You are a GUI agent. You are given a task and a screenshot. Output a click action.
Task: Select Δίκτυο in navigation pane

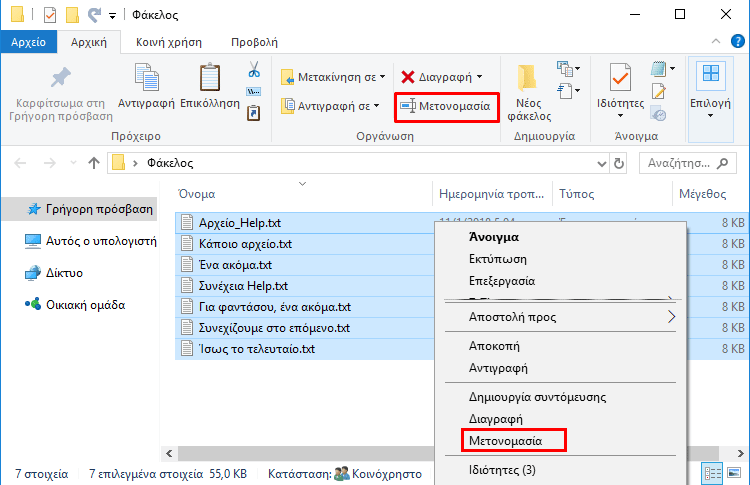pos(54,273)
